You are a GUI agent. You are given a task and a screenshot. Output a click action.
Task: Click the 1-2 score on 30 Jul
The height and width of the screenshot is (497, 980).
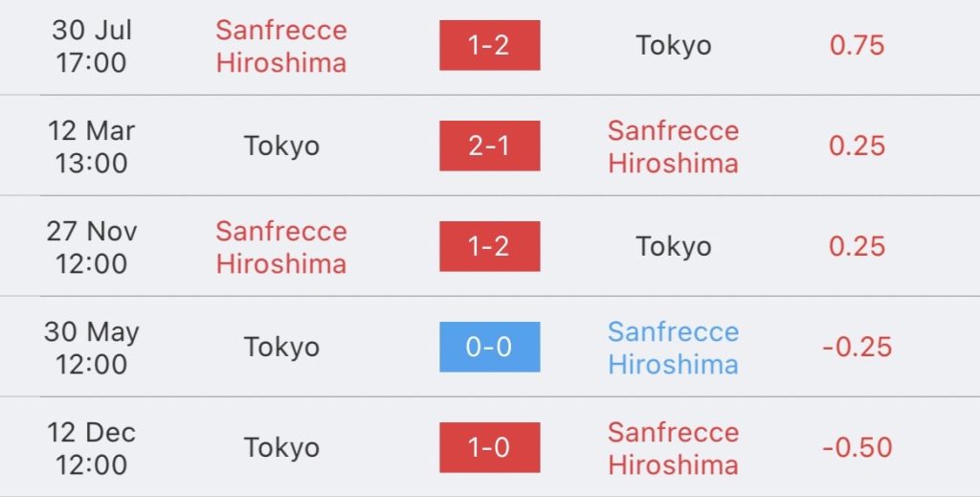[489, 46]
